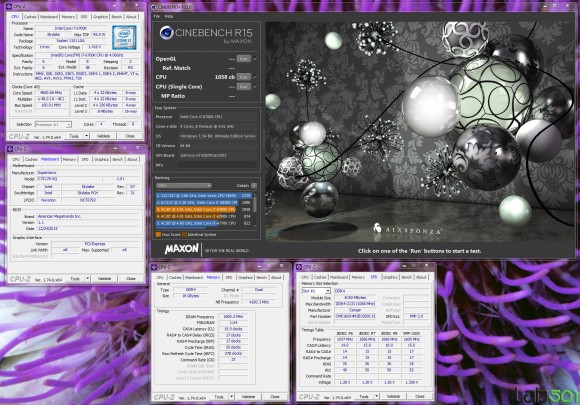Click the Cinebench title bar app icon

[154, 7]
